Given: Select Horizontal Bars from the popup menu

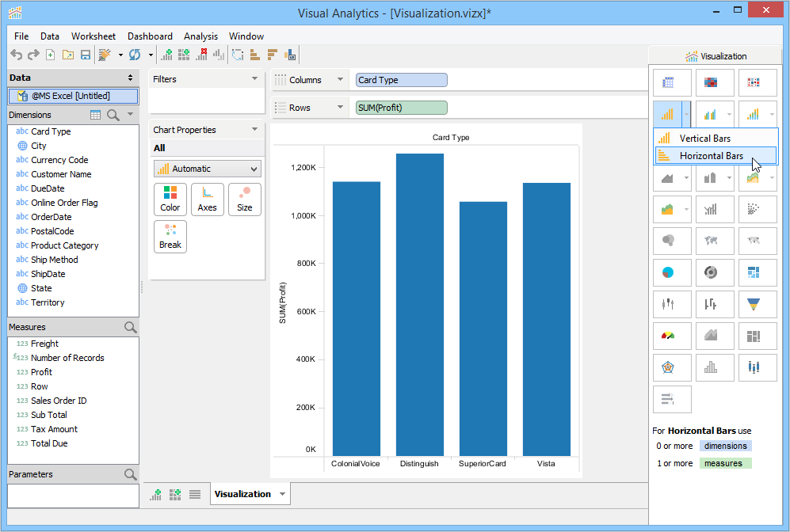Looking at the screenshot, I should pos(711,156).
